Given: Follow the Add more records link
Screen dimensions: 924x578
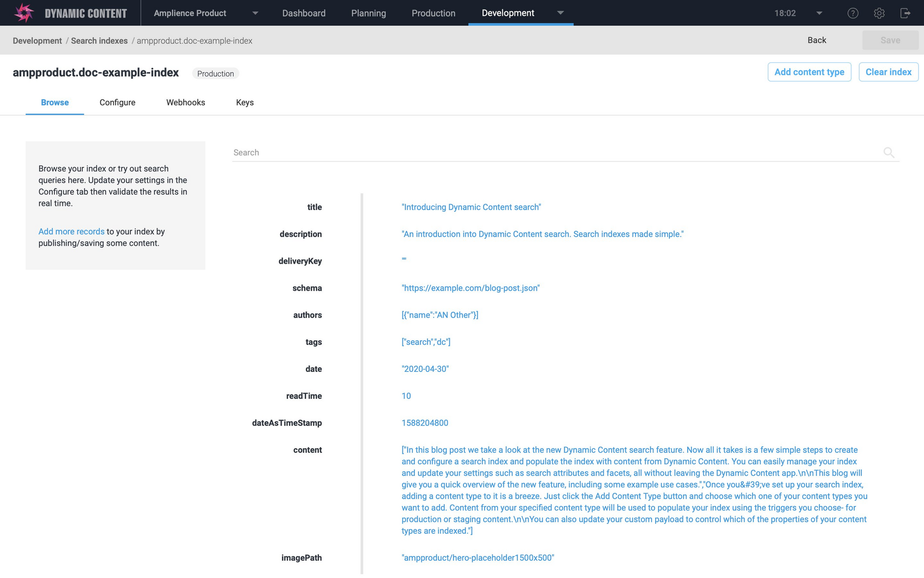Looking at the screenshot, I should point(71,231).
